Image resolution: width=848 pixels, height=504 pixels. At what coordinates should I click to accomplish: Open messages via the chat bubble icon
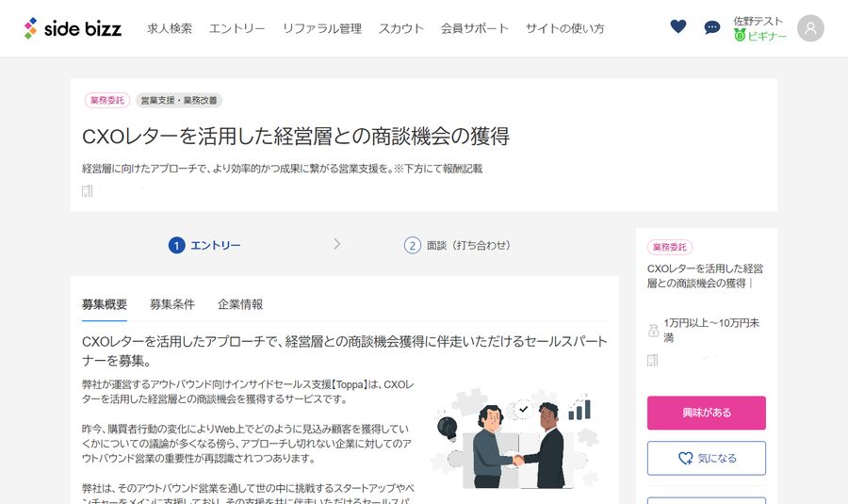point(711,27)
